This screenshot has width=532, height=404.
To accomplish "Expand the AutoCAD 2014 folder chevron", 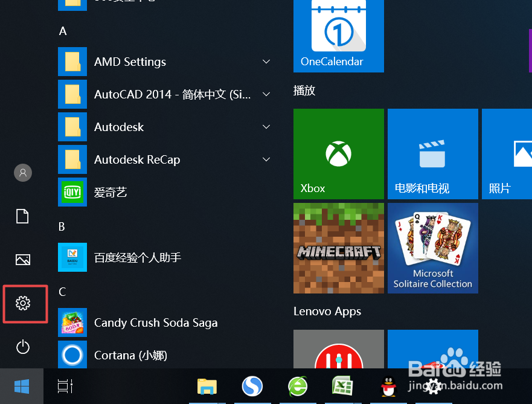I will (x=266, y=94).
